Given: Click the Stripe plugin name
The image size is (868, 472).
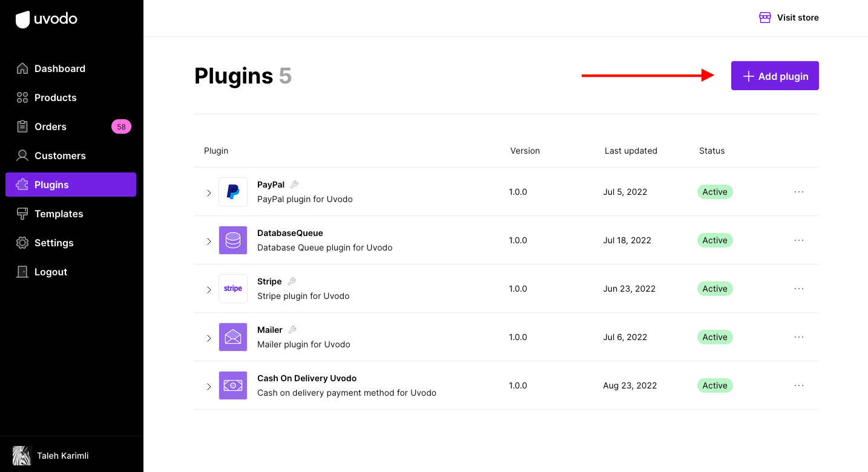Looking at the screenshot, I should tap(269, 281).
